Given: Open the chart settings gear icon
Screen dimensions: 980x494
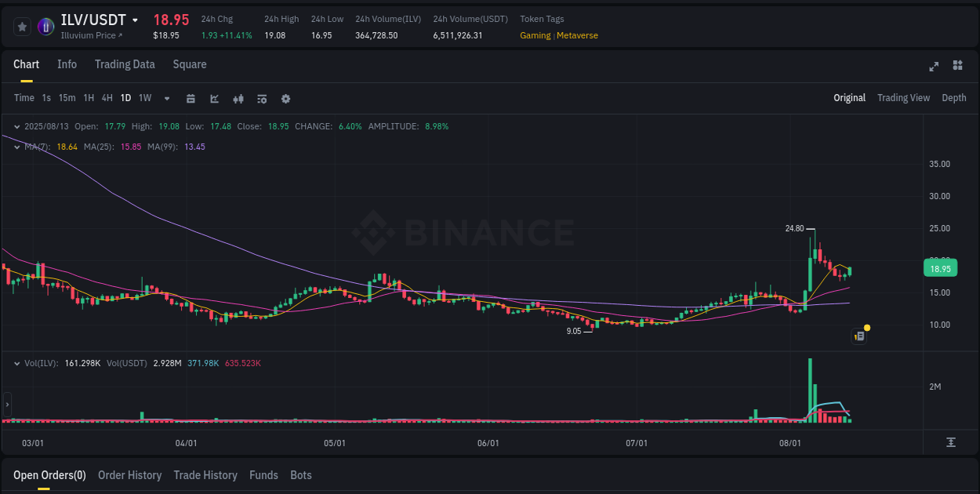Looking at the screenshot, I should pyautogui.click(x=285, y=99).
